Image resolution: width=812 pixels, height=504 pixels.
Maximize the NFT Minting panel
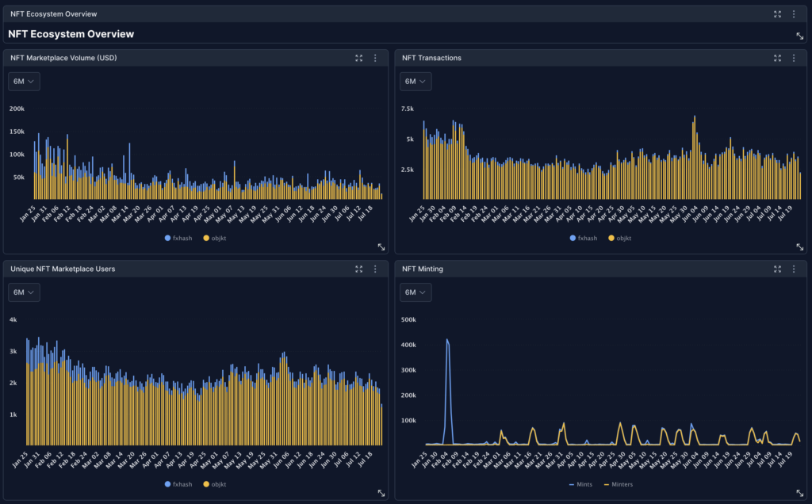pos(777,269)
